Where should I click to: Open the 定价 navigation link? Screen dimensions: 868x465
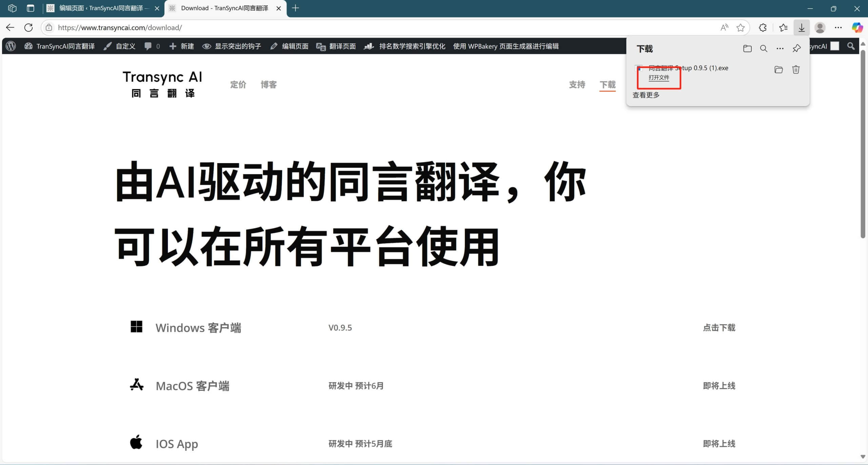[x=238, y=84]
